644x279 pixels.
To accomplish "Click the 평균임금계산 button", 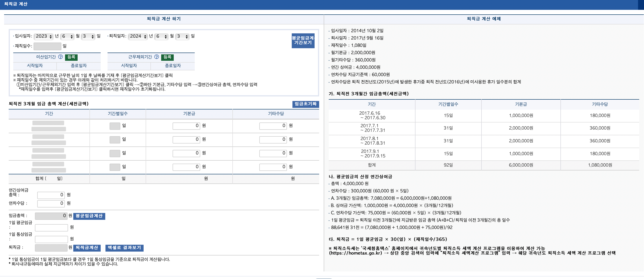I will point(89,216).
